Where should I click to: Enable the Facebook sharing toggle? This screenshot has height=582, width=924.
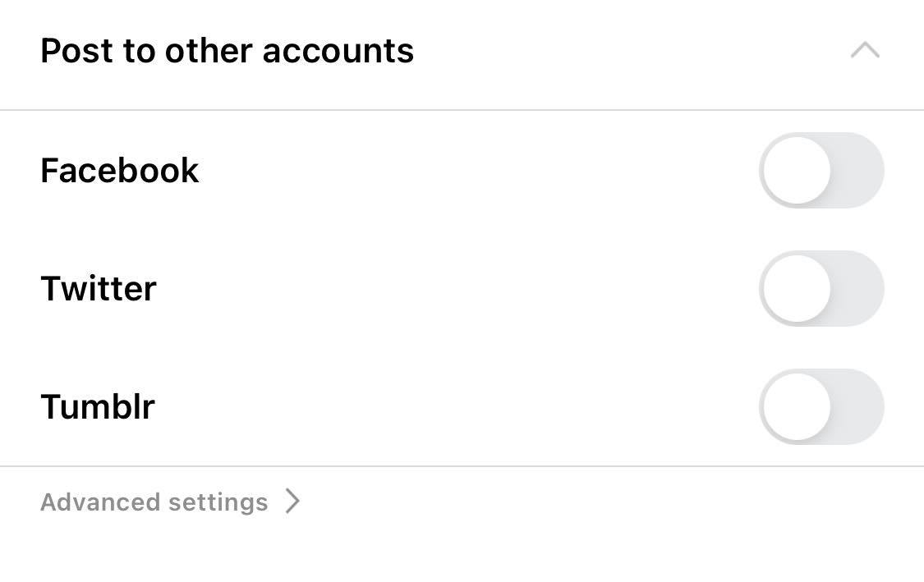click(x=821, y=171)
